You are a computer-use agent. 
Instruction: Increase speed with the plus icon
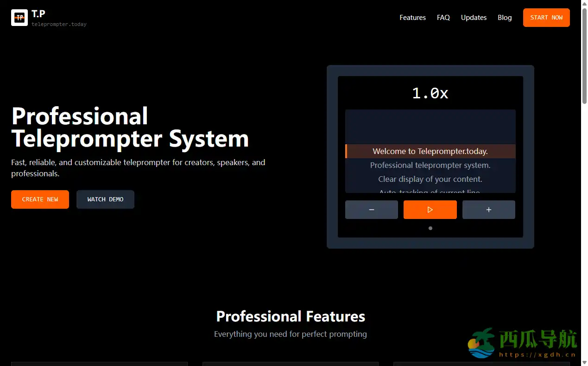488,210
